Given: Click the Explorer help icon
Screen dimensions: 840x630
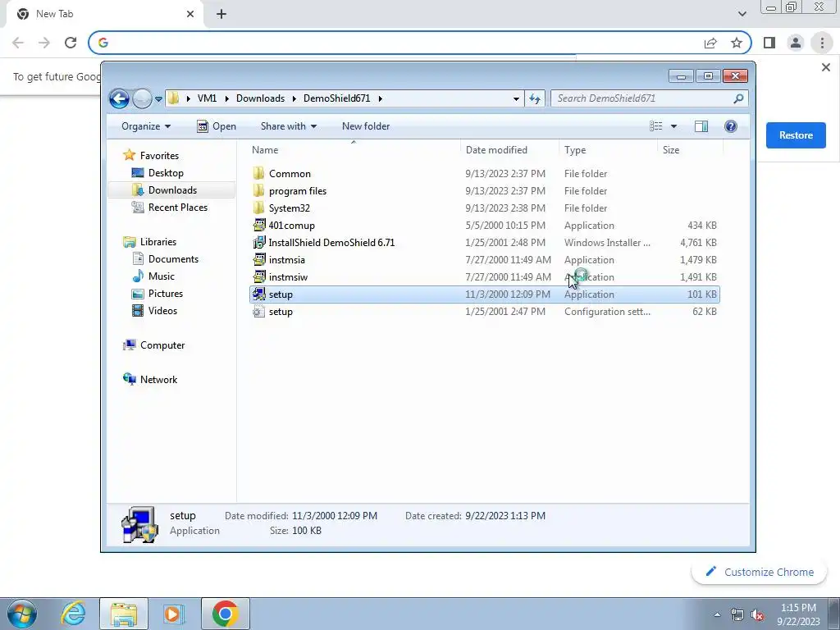Looking at the screenshot, I should [x=731, y=126].
